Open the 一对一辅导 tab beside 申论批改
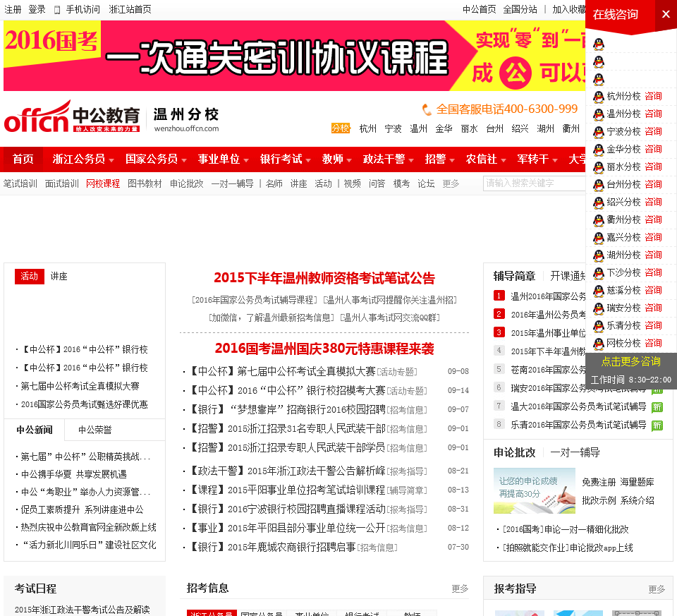 point(575,453)
